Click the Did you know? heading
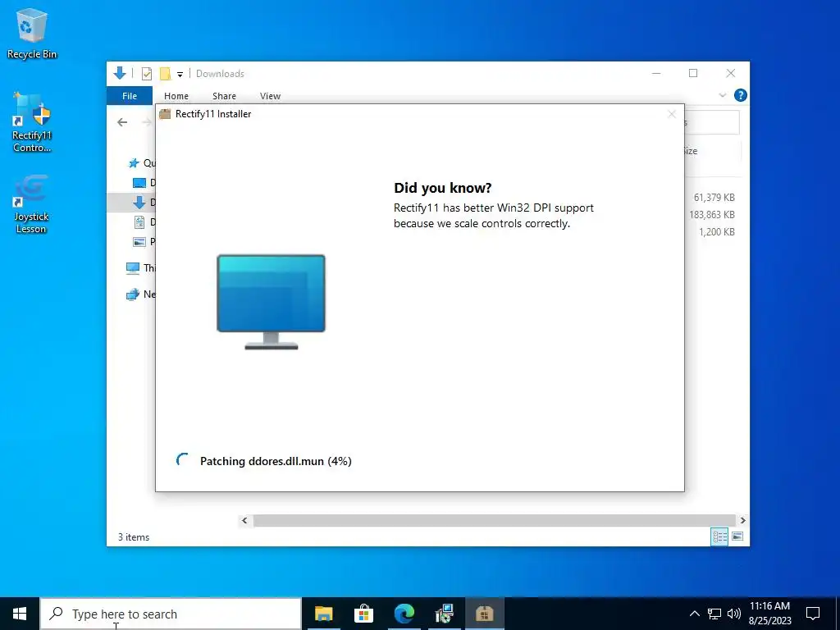 (442, 188)
